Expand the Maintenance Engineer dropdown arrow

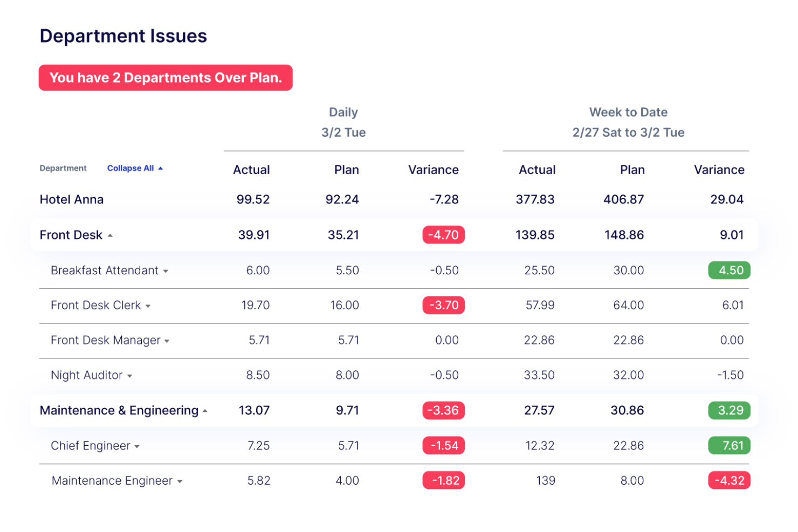(180, 482)
